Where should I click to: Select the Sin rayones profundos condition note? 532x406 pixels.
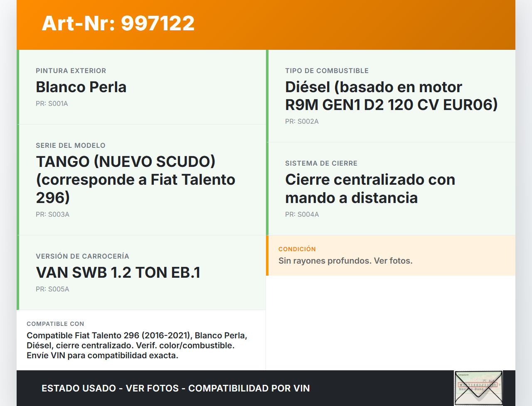click(345, 261)
